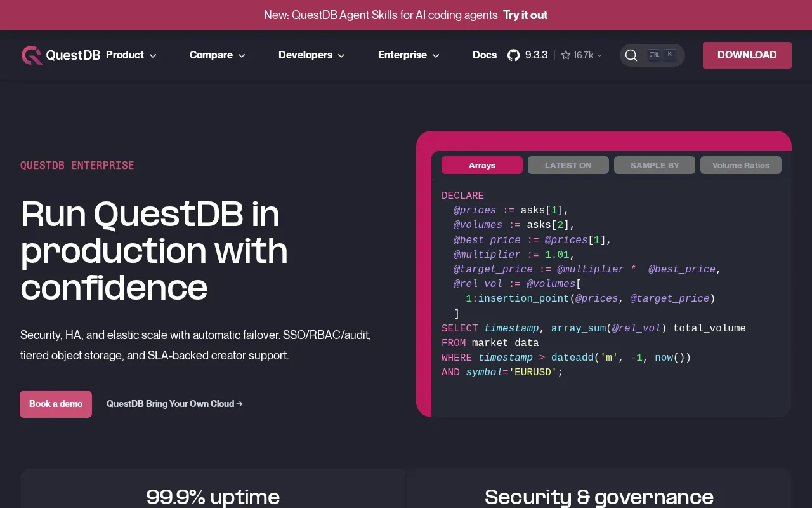This screenshot has width=812, height=508.
Task: Select the Arrays code tab
Action: click(482, 165)
